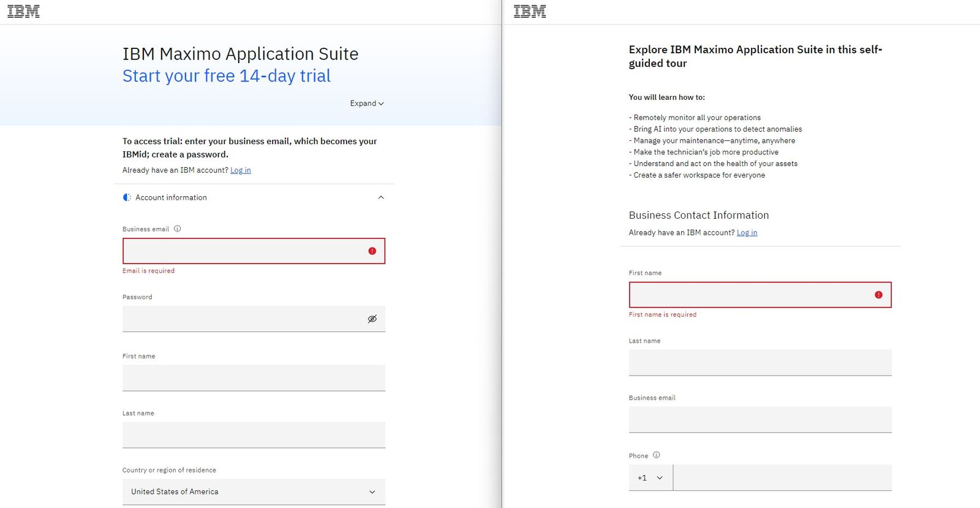Click 'Bring AI into your operations' bullet
The image size is (980, 508).
coord(715,129)
